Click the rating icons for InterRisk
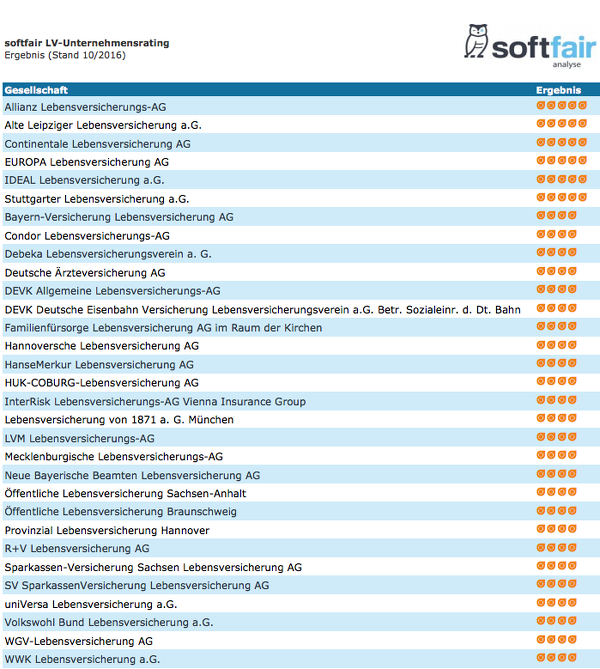 point(556,400)
